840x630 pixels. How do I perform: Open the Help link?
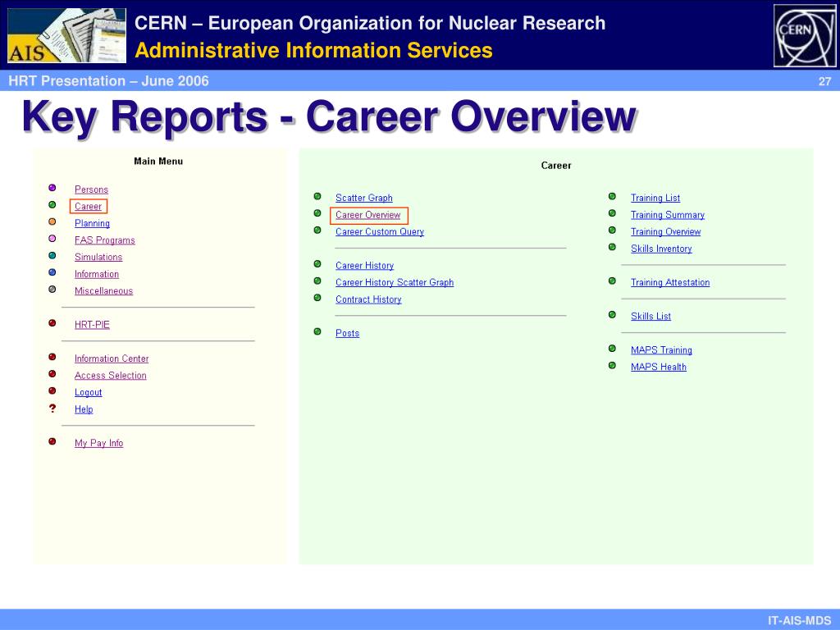tap(84, 409)
